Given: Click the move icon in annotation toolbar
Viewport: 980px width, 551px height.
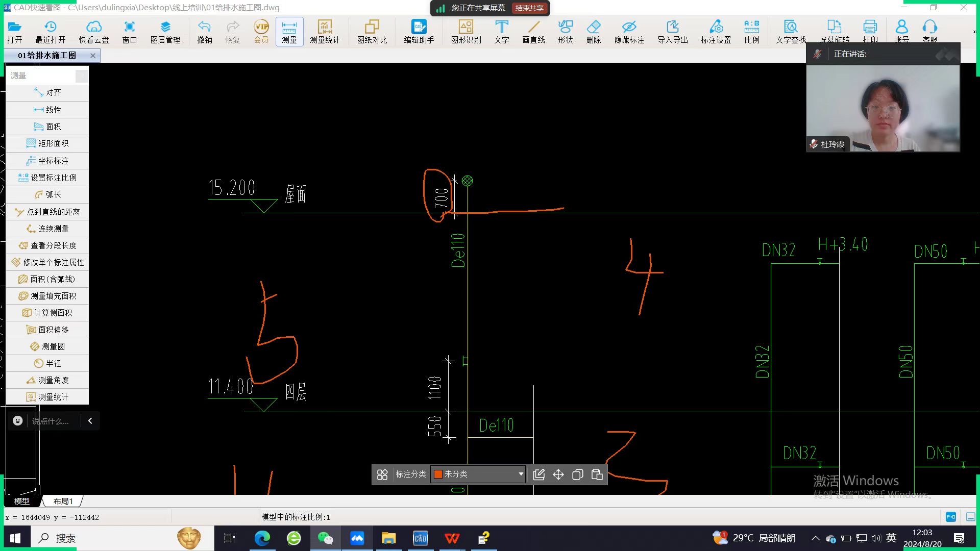Looking at the screenshot, I should pyautogui.click(x=558, y=474).
